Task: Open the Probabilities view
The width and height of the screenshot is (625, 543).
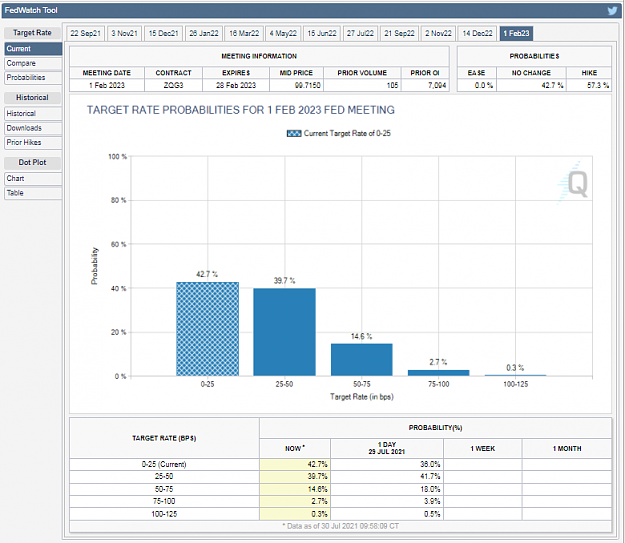Action: pyautogui.click(x=33, y=78)
